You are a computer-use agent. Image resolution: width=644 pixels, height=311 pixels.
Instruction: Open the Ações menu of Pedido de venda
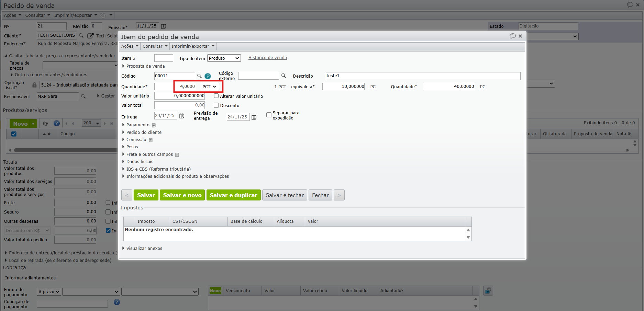pos(13,15)
